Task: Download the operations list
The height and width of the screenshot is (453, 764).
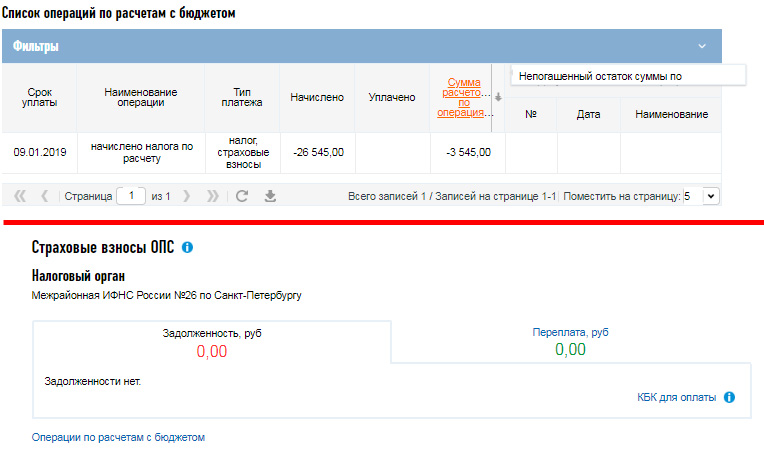Action: point(270,196)
